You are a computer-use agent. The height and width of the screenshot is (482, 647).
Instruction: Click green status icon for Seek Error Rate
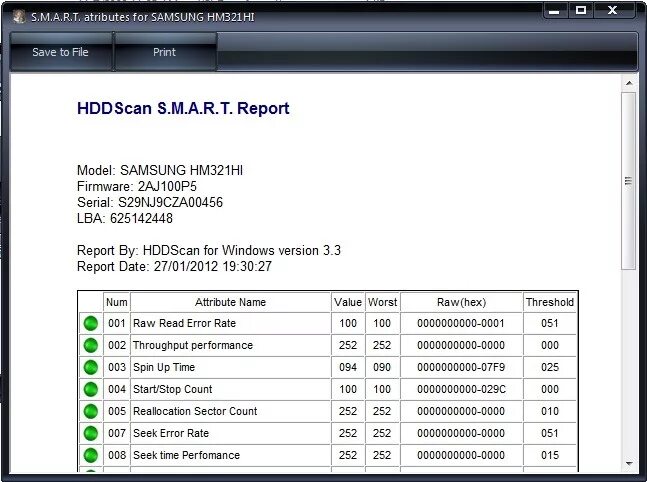pos(91,433)
